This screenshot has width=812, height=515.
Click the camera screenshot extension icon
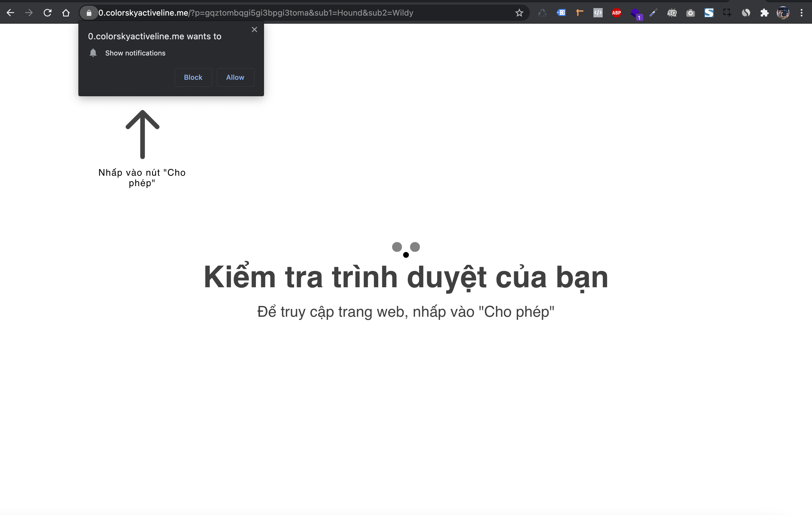[x=690, y=13]
